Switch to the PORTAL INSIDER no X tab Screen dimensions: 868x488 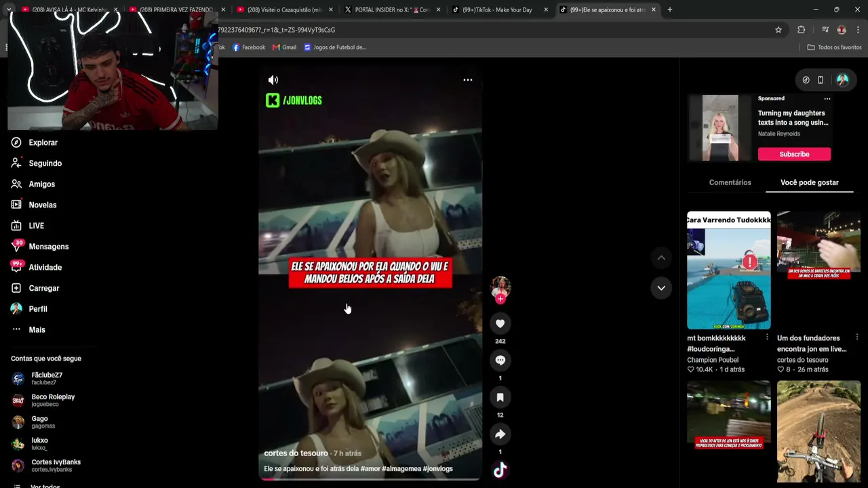392,9
